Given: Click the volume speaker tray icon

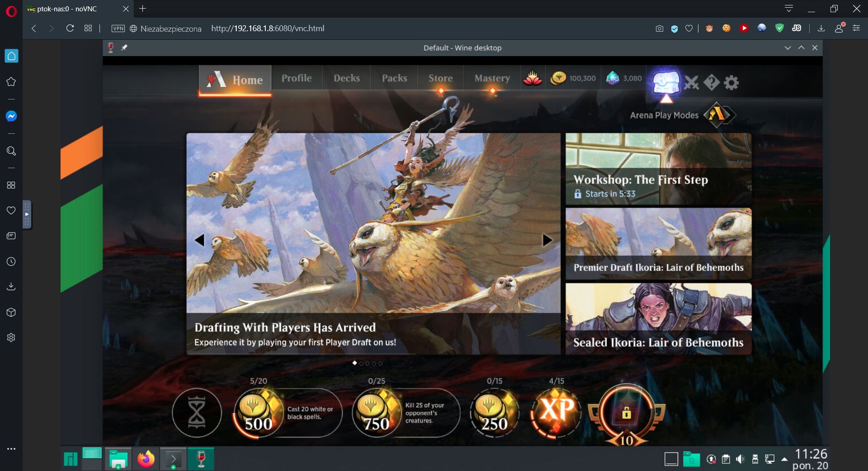Looking at the screenshot, I should (740, 459).
